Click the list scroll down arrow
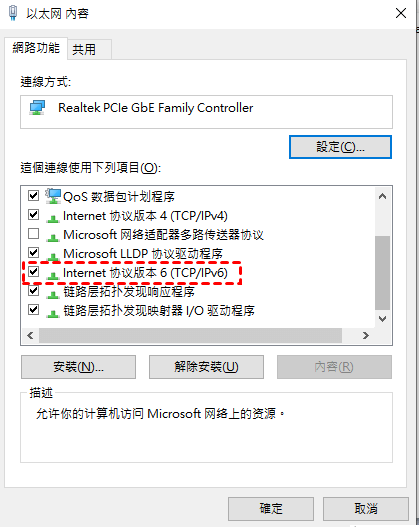 click(x=382, y=319)
